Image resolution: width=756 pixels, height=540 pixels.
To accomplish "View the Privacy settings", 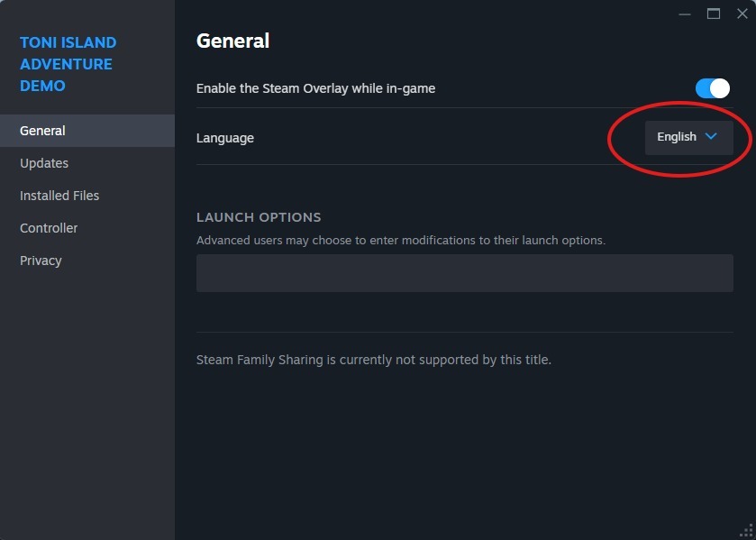I will tap(41, 260).
